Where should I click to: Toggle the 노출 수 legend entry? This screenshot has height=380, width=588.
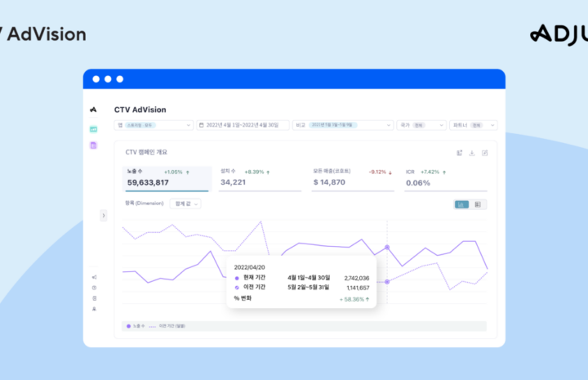click(136, 326)
